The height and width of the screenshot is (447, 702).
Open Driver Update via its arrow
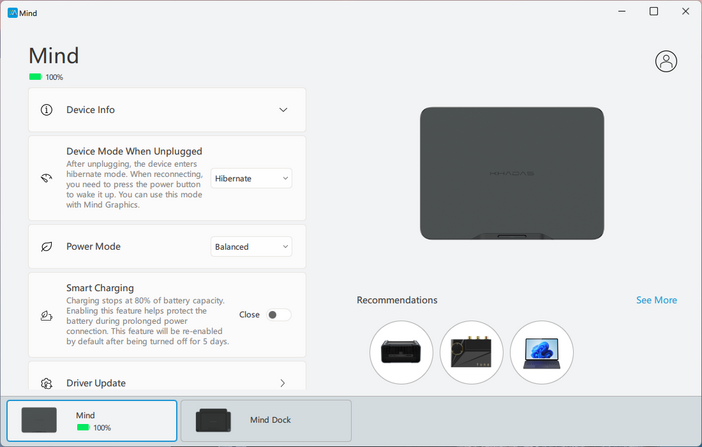point(283,383)
